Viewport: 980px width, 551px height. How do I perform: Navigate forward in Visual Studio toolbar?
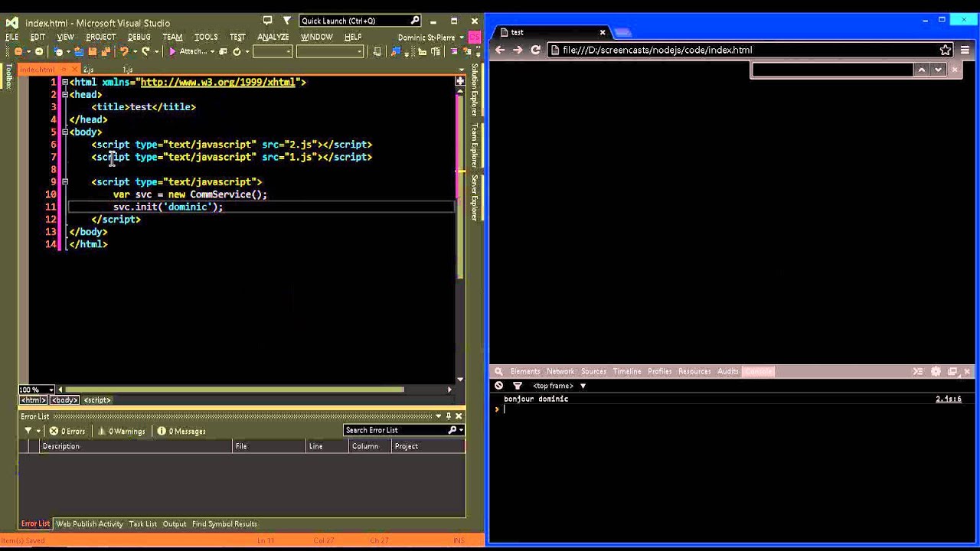click(38, 51)
